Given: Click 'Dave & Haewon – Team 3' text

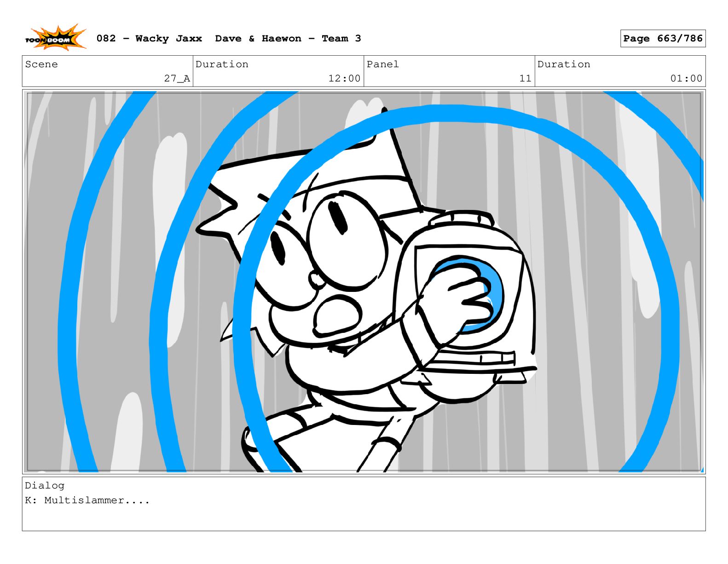Looking at the screenshot, I should click(x=288, y=39).
